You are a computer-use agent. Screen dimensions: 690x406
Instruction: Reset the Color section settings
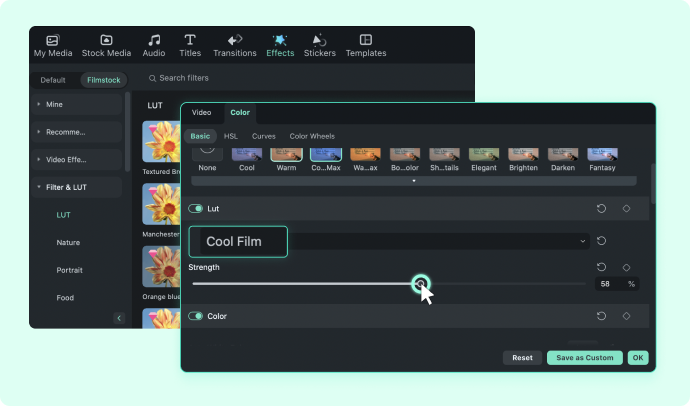pos(601,316)
